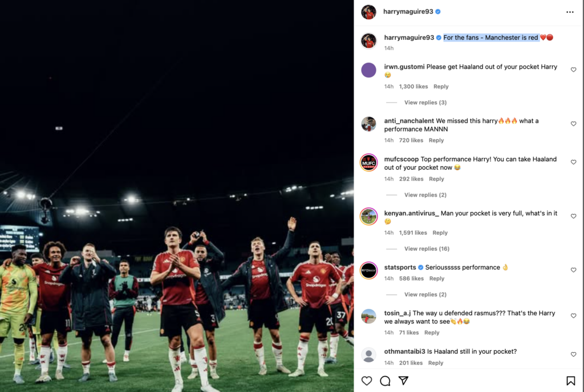
Task: Like irwn.gustomi's comment
Action: tap(574, 70)
